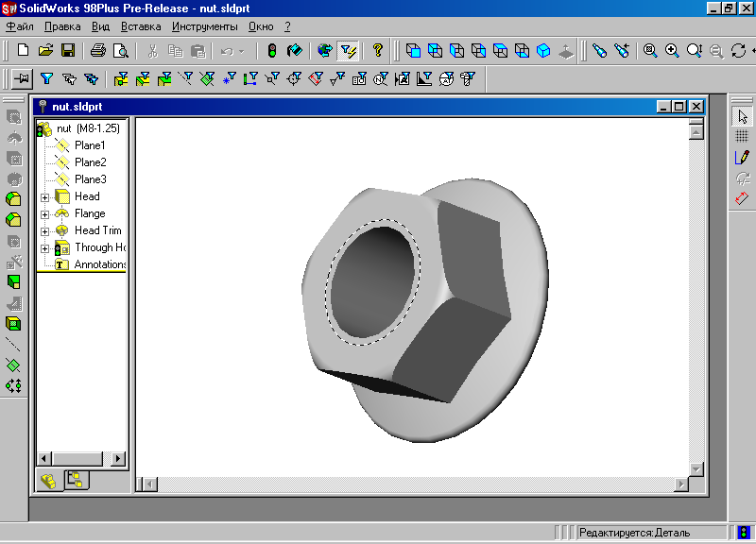Select the Zoom In/Out magnifier with arrows
Image resolution: width=756 pixels, height=544 pixels.
coord(695,50)
